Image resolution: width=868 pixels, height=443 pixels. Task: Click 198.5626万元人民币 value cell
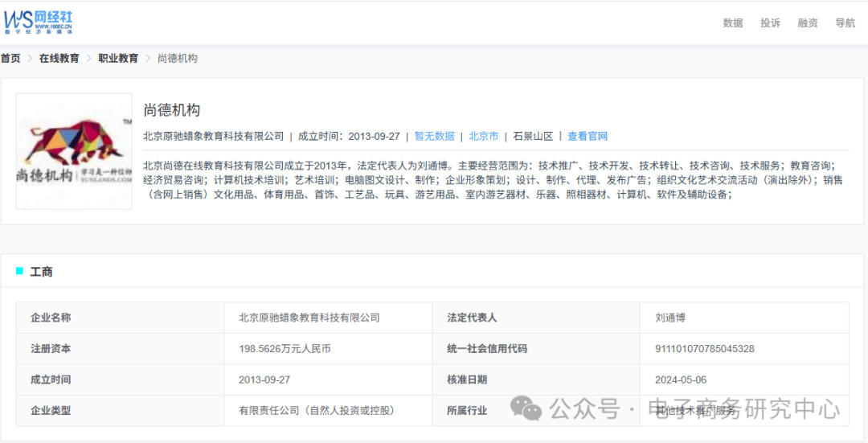(x=328, y=349)
